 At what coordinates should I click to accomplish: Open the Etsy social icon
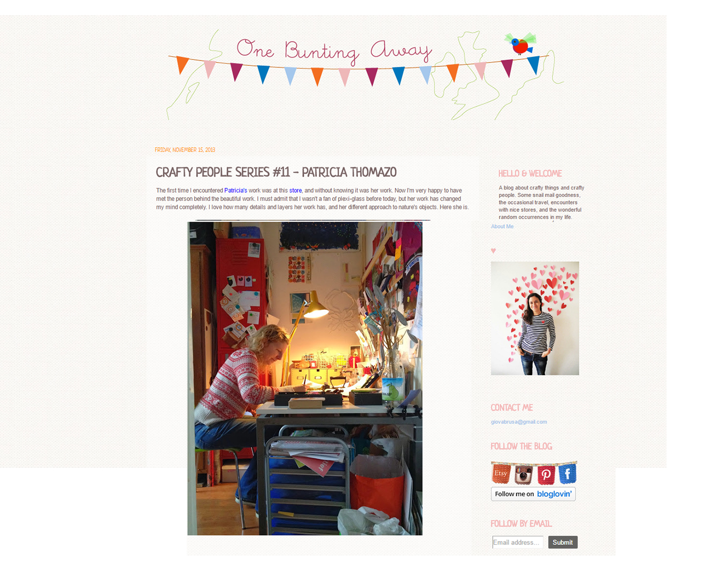click(x=501, y=474)
